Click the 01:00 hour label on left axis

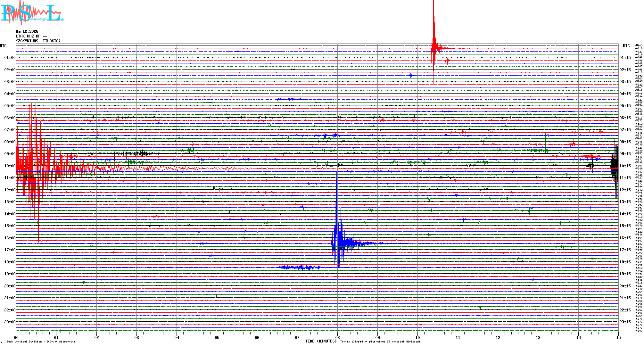pyautogui.click(x=10, y=58)
